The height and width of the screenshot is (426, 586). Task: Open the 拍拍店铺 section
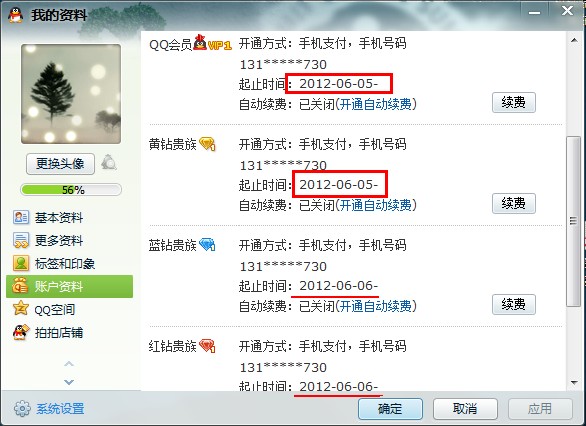click(x=48, y=333)
